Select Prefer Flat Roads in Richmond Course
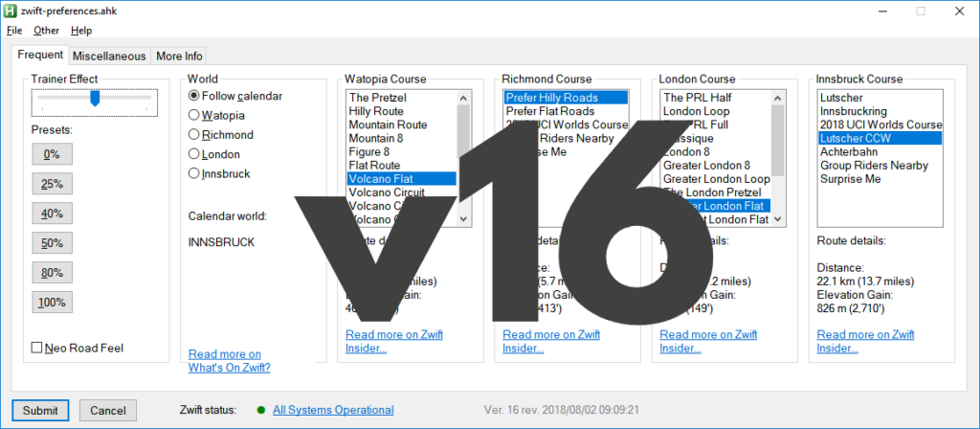Screen dimensions: 980x429 [x=566, y=111]
